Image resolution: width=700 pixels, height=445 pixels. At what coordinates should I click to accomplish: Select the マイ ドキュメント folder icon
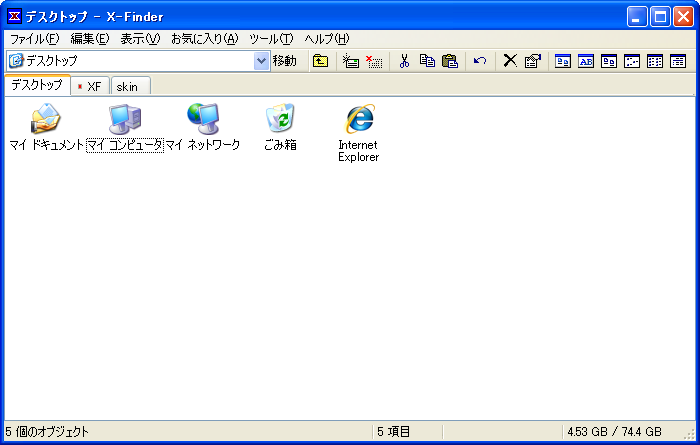[45, 119]
